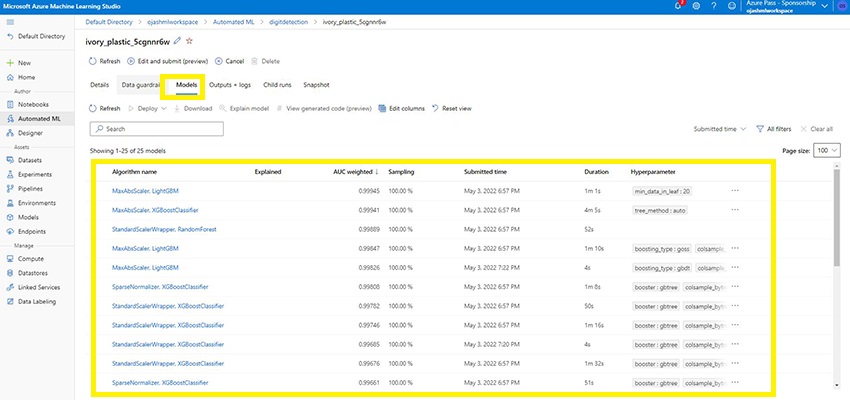The height and width of the screenshot is (400, 850).
Task: Click the Cancel run button
Action: coord(230,61)
